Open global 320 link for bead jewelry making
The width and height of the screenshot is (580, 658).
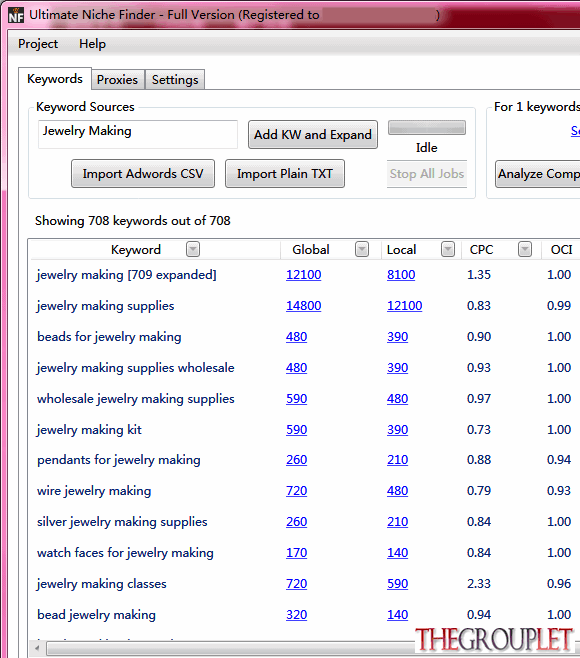point(296,615)
